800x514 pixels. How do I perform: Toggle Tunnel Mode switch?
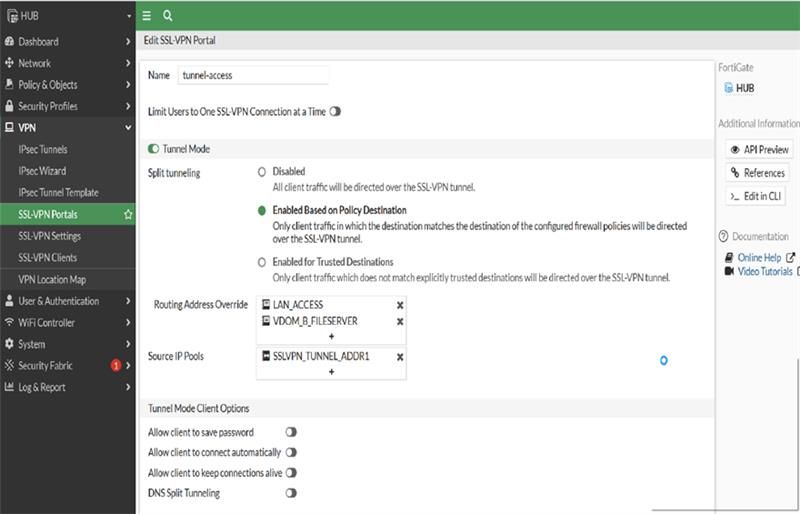click(x=154, y=149)
